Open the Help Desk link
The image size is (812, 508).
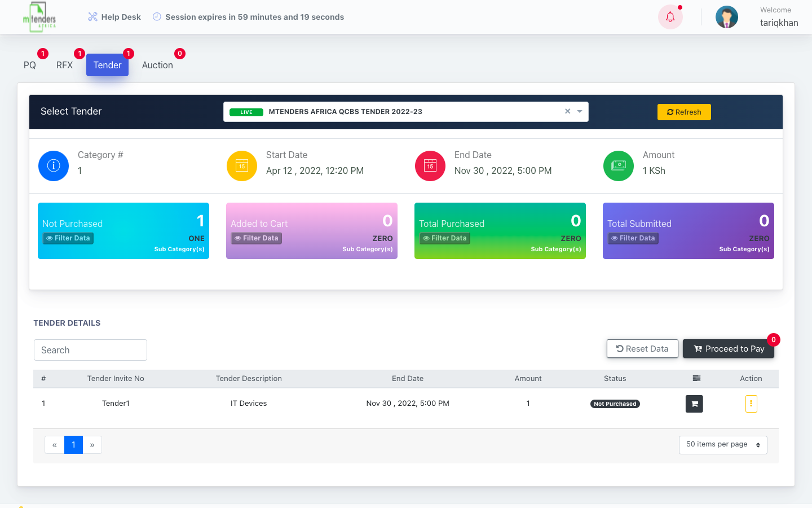[x=114, y=17]
